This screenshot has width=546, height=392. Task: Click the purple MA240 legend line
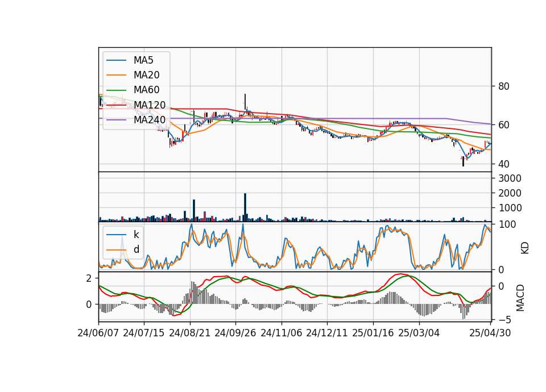[x=116, y=120]
